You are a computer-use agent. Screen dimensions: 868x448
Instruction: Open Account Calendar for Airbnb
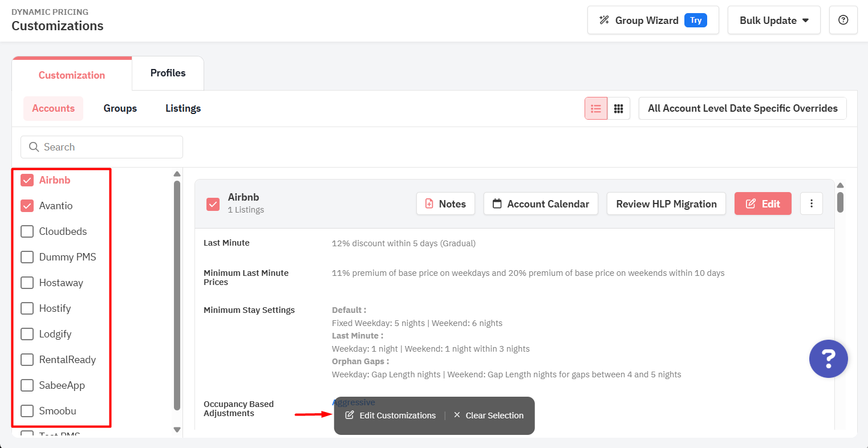tap(541, 203)
